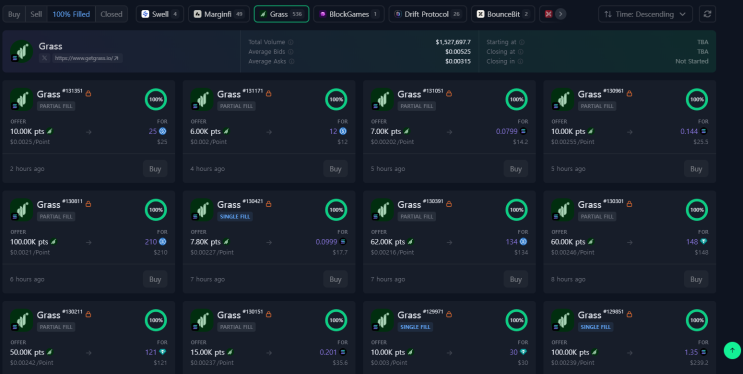The width and height of the screenshot is (743, 374).
Task: Click the 100% progress ring on offer #131351
Action: pos(156,100)
